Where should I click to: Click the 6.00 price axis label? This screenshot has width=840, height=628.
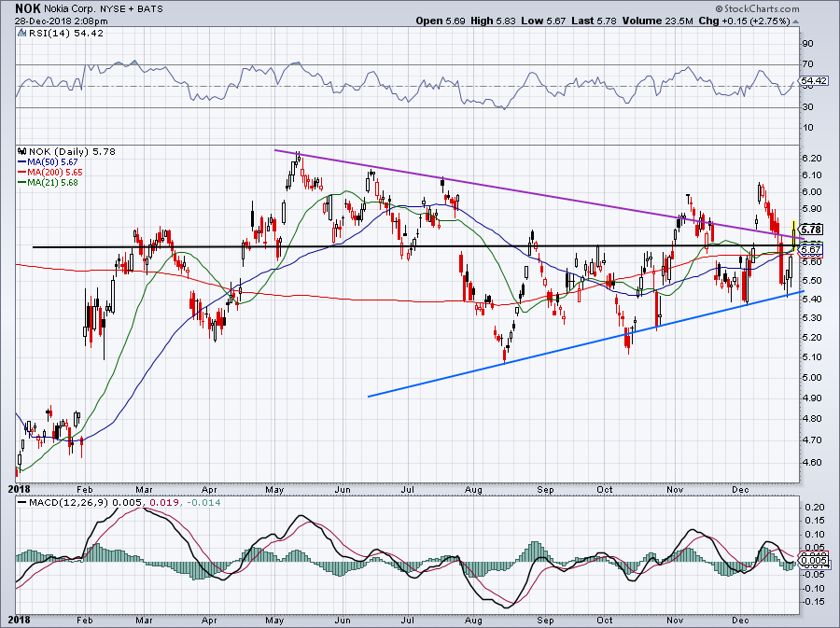812,192
